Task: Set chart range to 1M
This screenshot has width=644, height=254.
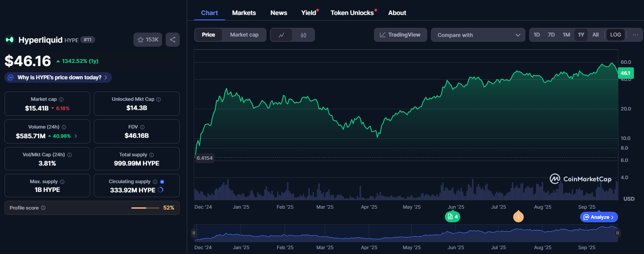Action: pos(566,35)
